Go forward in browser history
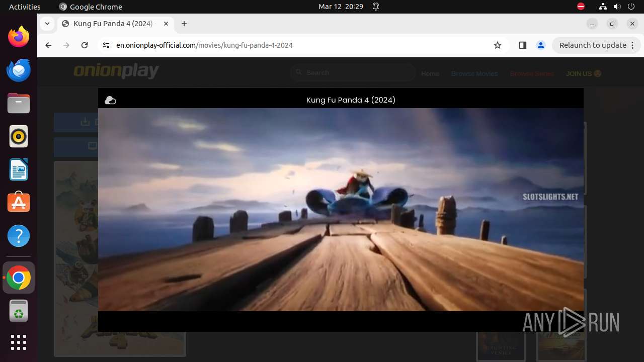This screenshot has height=362, width=644. [66, 45]
